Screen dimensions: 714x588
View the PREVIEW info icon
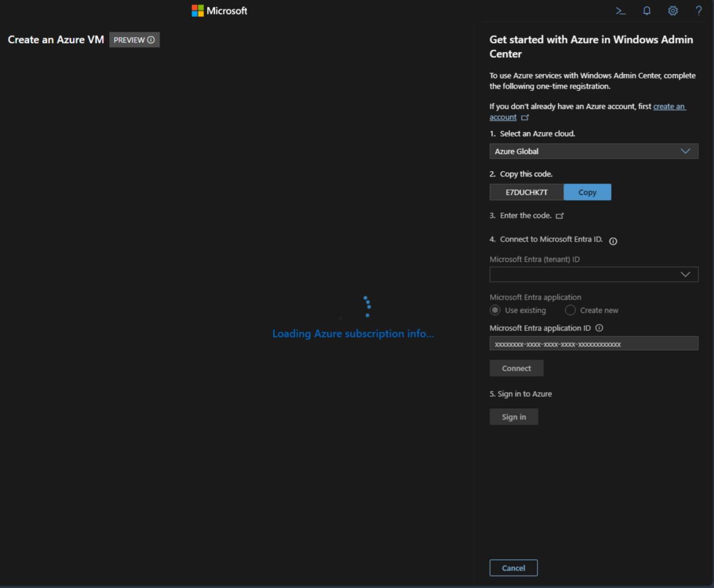coord(150,40)
